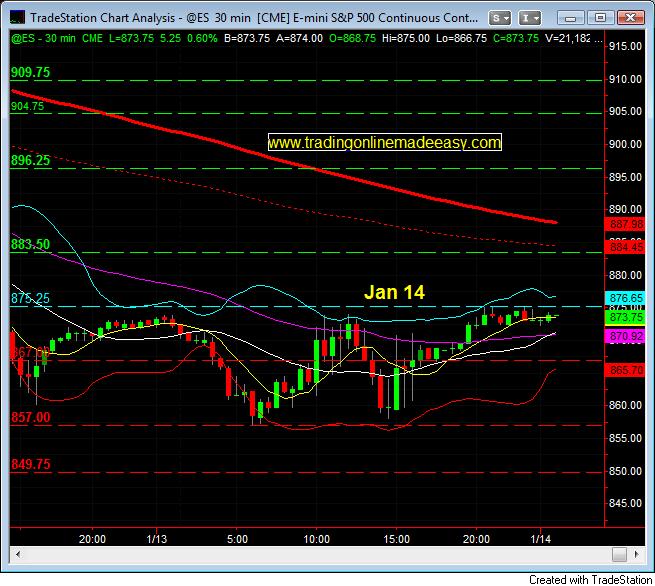Viewport: 655px width, 586px height.
Task: Click the www.tradingonlinemadeeasy.com link
Action: tap(384, 142)
